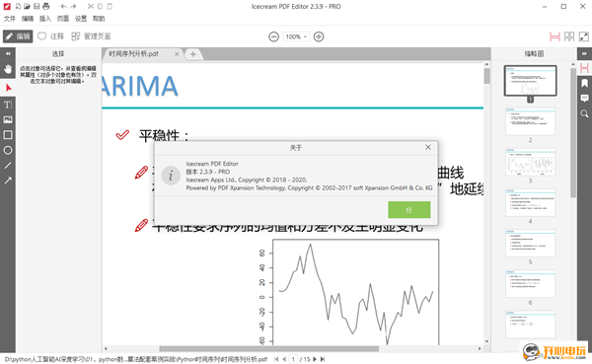The image size is (592, 364).
Task: Open the 编辑 menu in menu bar
Action: [28, 19]
